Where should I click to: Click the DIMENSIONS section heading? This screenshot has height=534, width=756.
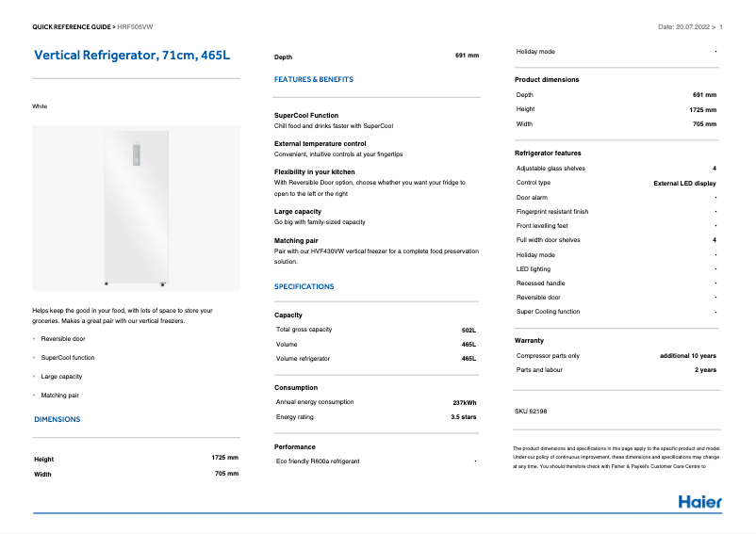coord(58,419)
